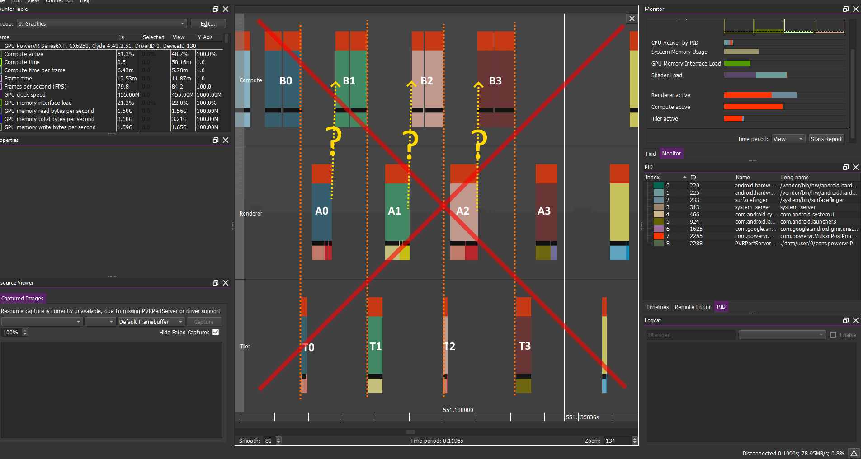This screenshot has height=464, width=868.
Task: Select the Captured Images tab
Action: point(23,298)
